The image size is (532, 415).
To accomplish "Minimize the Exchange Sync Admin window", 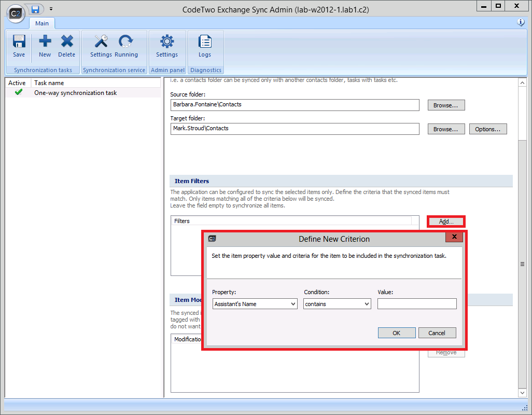I will pos(484,6).
